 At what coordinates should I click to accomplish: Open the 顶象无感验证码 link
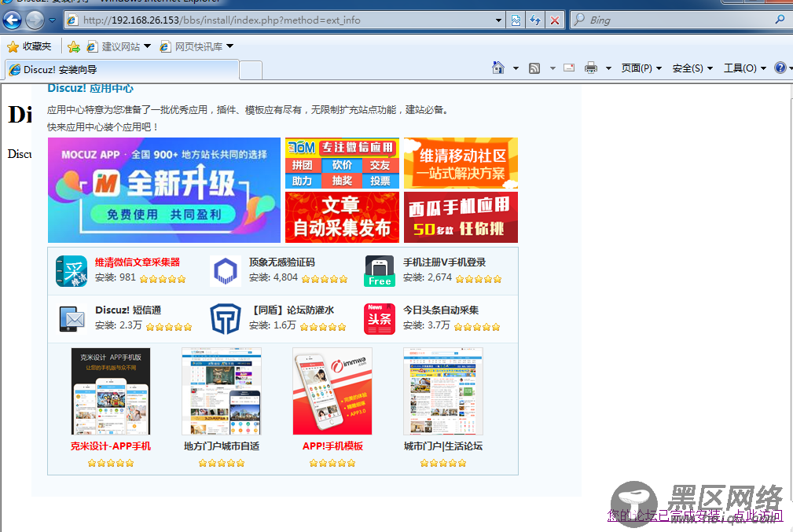pos(281,262)
